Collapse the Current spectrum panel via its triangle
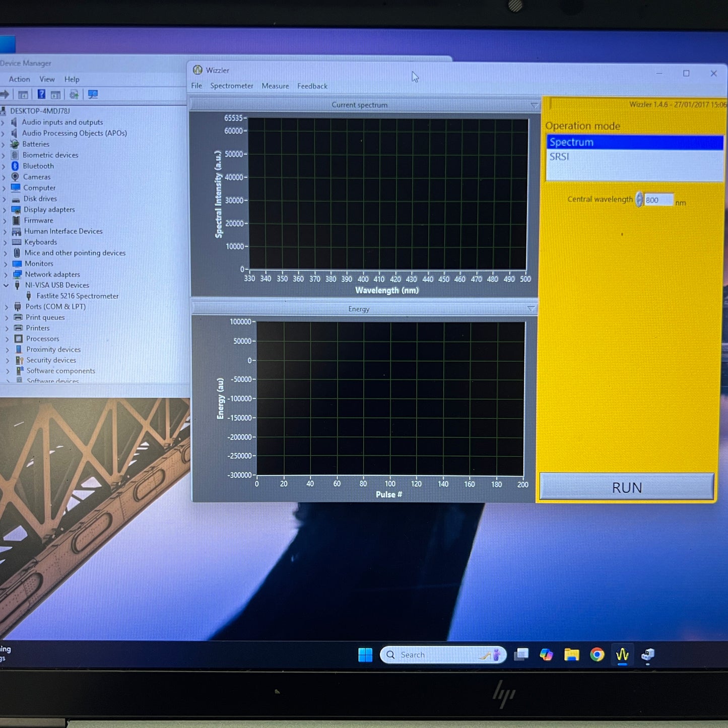Viewport: 728px width, 728px height. 535,106
